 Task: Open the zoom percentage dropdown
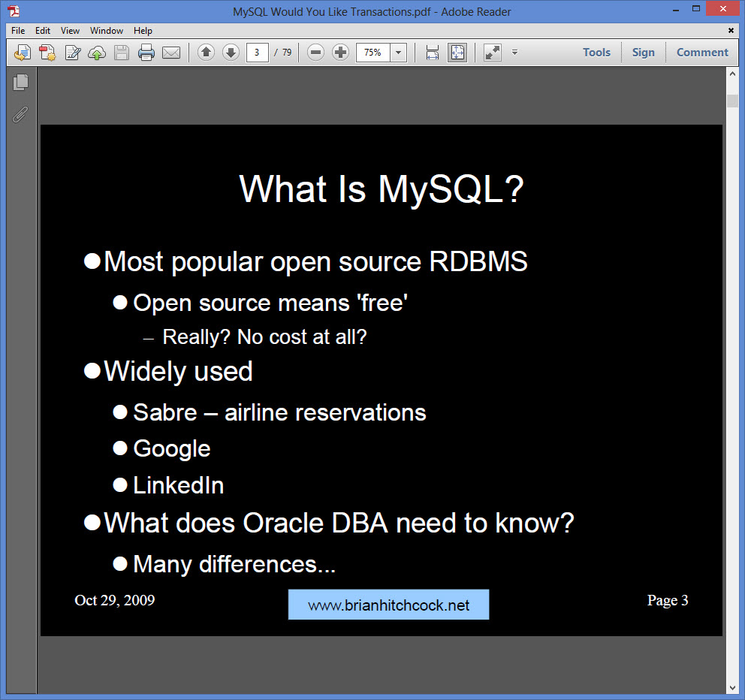[x=399, y=53]
